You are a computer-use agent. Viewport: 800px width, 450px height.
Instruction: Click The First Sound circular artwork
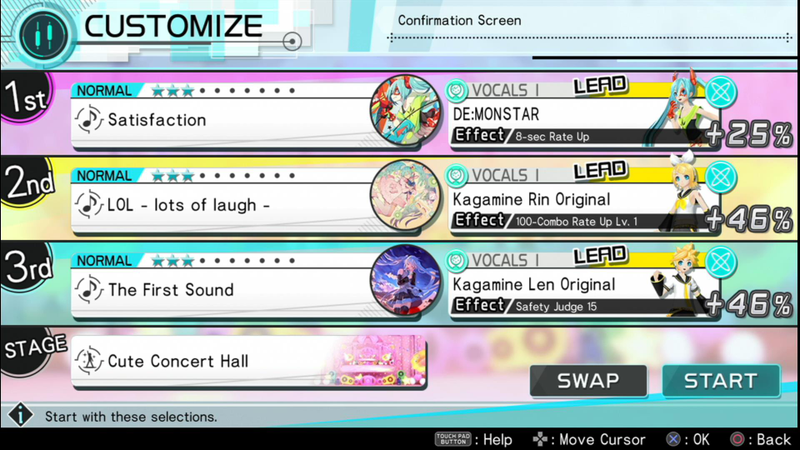(x=405, y=281)
